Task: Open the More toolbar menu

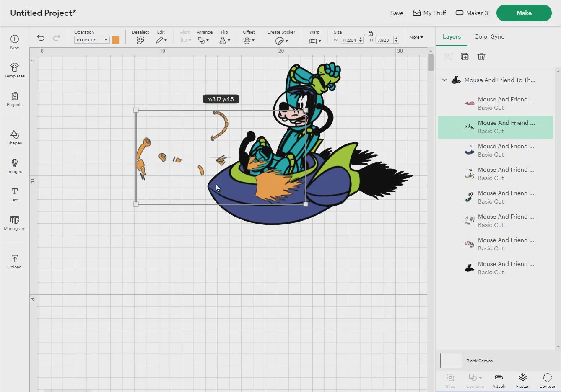Action: (x=416, y=37)
